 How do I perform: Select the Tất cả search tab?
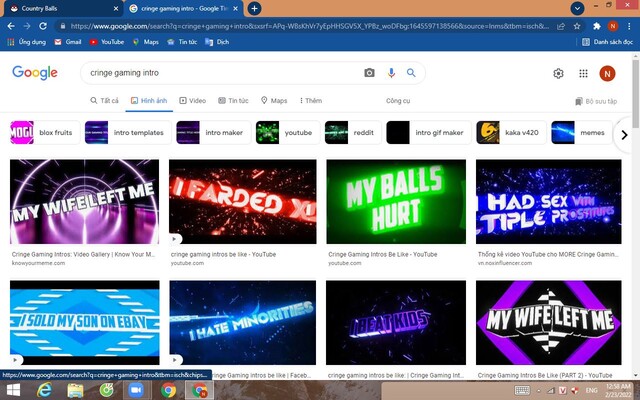click(104, 100)
